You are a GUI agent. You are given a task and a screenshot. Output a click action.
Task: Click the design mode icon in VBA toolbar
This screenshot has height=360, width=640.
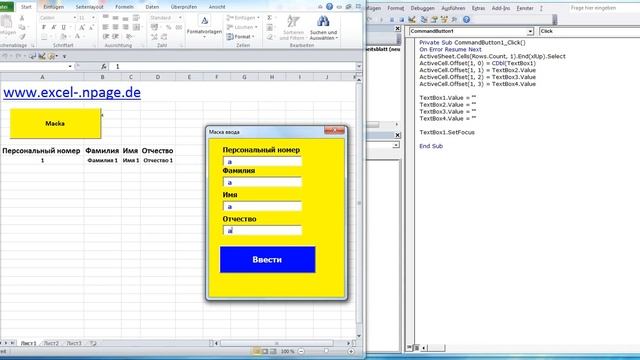coord(412,19)
